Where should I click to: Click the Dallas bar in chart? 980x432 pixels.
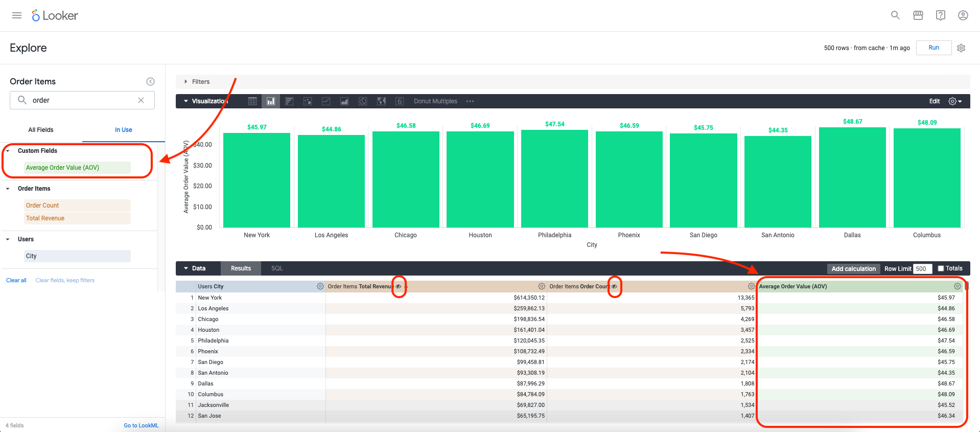tap(852, 177)
